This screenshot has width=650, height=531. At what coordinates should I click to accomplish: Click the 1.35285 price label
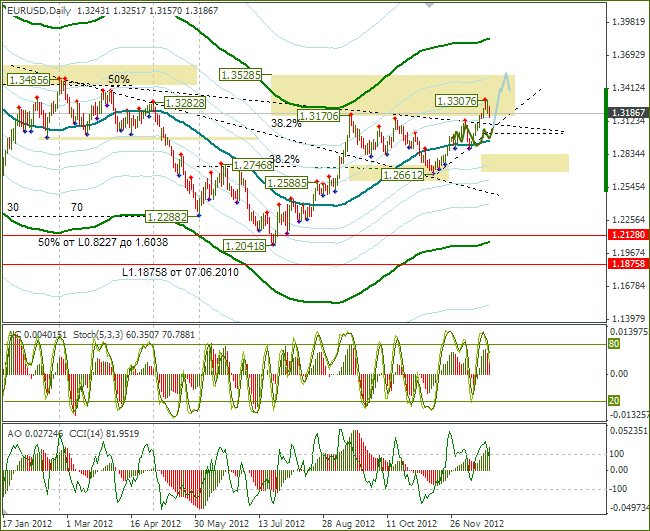click(241, 75)
